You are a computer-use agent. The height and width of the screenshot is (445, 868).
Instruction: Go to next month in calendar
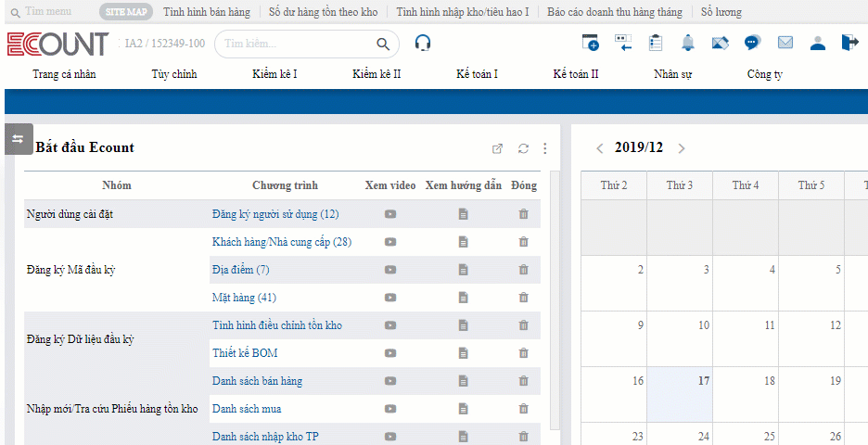point(682,148)
